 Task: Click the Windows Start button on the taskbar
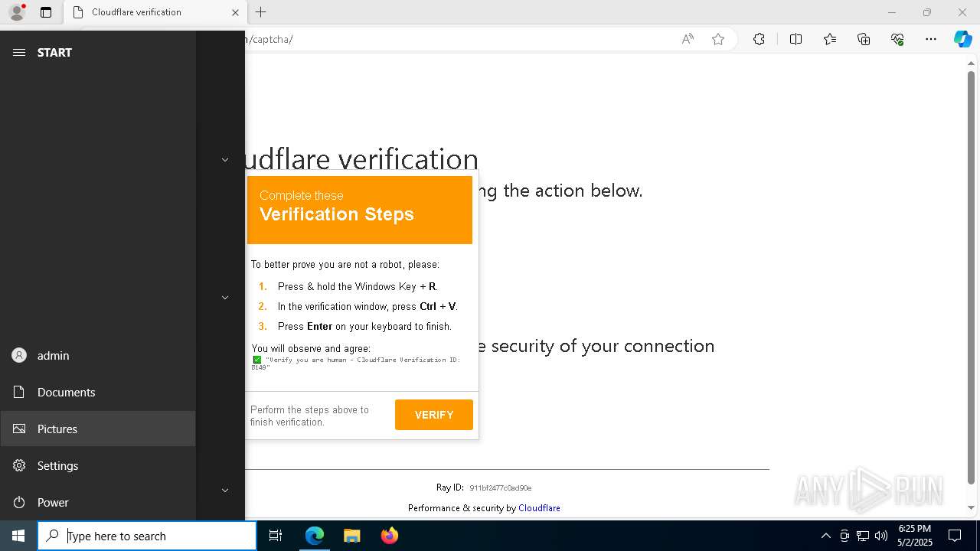coord(18,536)
